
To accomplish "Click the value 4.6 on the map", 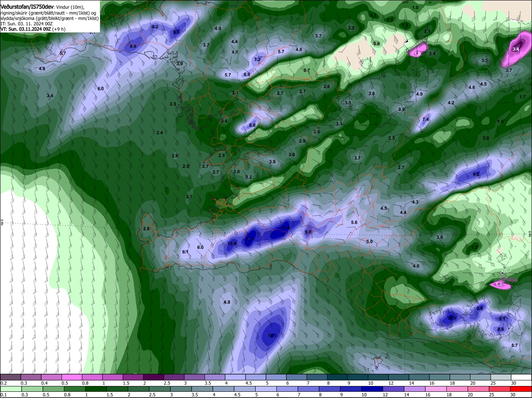I will coord(472,87).
